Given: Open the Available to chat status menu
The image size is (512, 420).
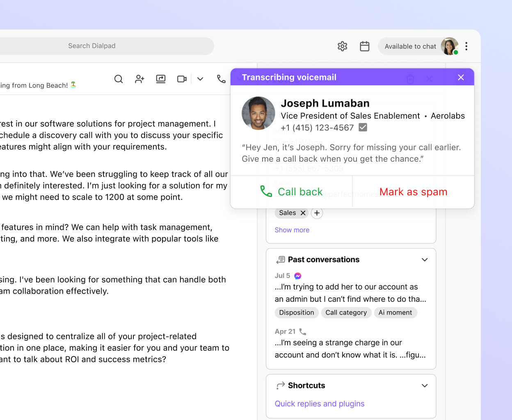Looking at the screenshot, I should point(410,46).
